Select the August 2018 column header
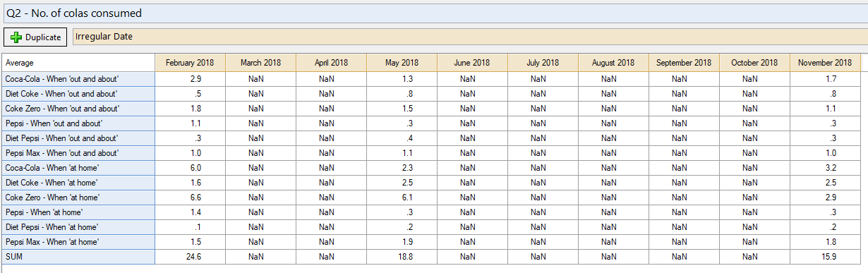 coord(613,63)
